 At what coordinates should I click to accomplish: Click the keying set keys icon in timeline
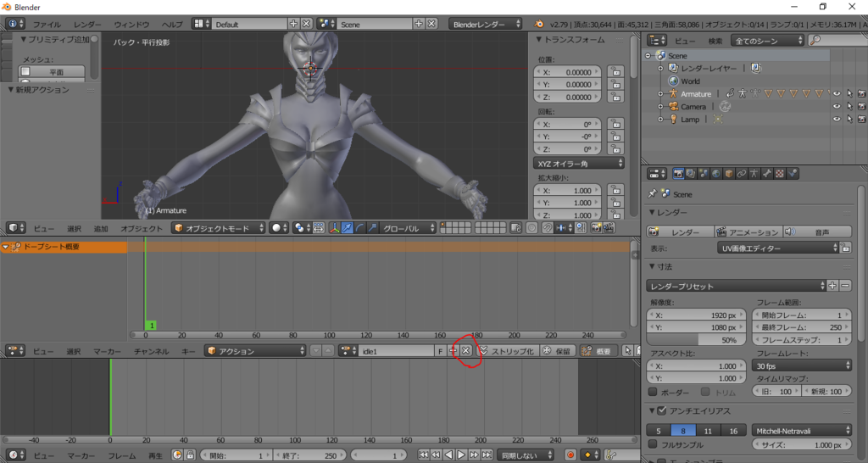[610, 455]
